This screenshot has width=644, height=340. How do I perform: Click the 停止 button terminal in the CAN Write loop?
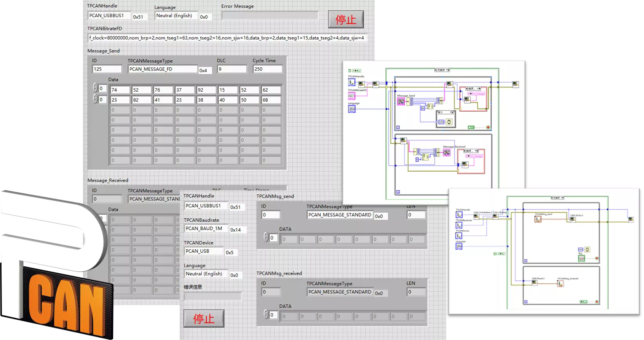tap(581, 259)
